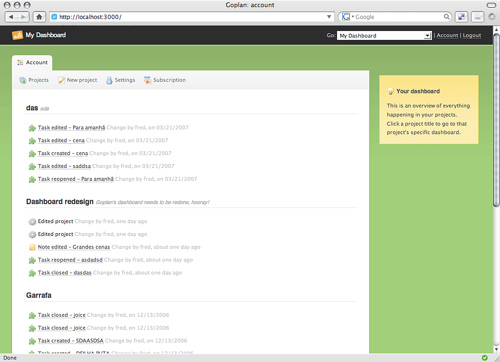
Task: Click the lightbulb icon beside Your dashboard
Action: coord(391,91)
